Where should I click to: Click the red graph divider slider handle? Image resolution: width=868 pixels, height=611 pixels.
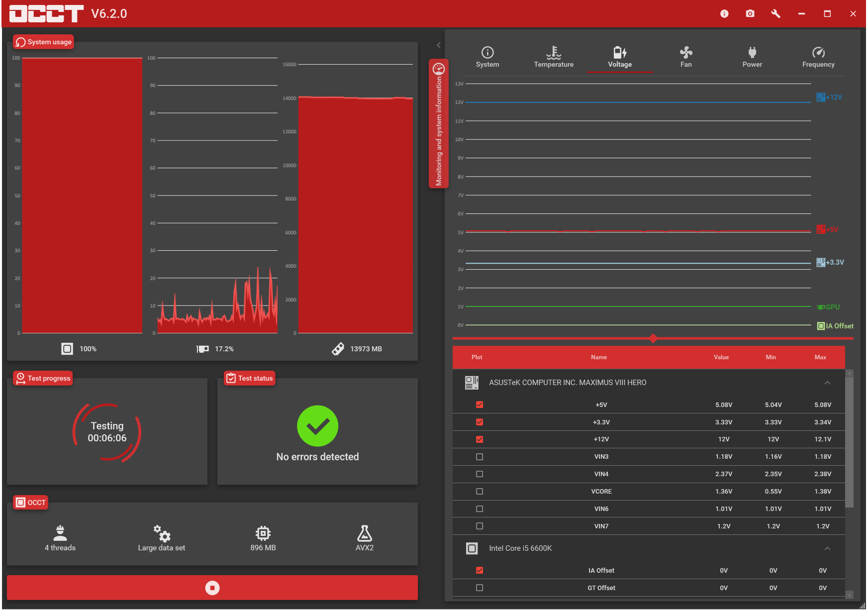[653, 338]
